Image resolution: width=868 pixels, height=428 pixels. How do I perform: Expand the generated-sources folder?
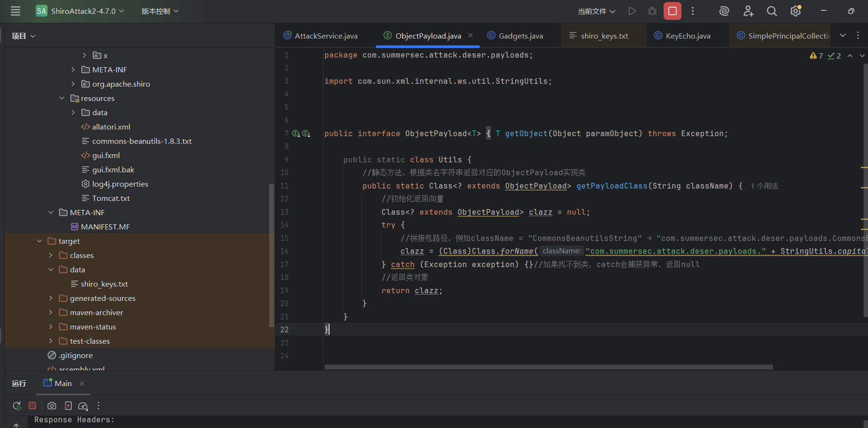click(x=51, y=299)
